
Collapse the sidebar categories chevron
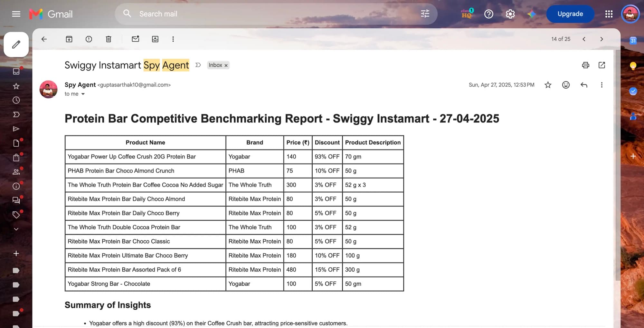click(16, 229)
